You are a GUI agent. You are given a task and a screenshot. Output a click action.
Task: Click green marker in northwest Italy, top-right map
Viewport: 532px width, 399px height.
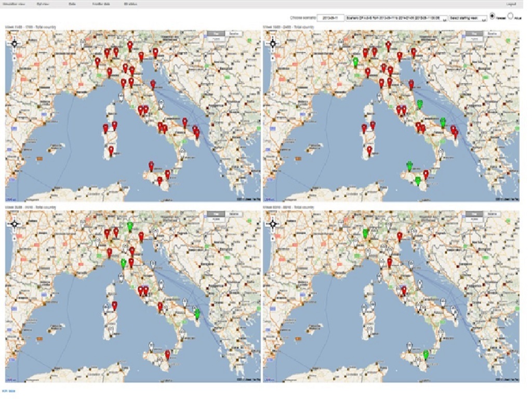[x=355, y=62]
